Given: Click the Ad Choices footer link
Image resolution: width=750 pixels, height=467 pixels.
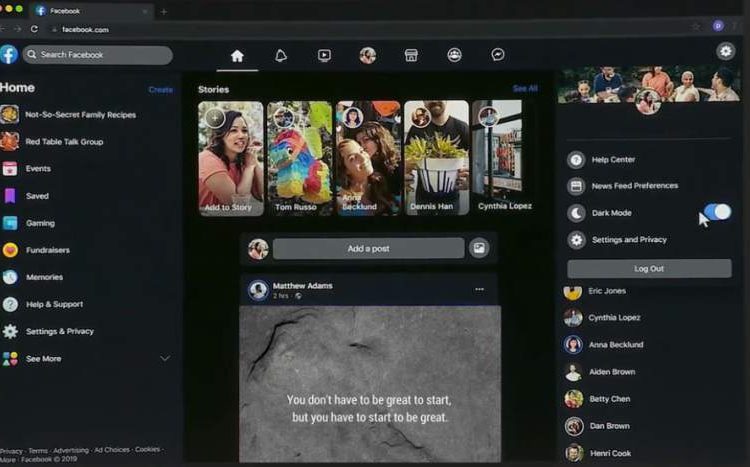Looking at the screenshot, I should (x=111, y=450).
